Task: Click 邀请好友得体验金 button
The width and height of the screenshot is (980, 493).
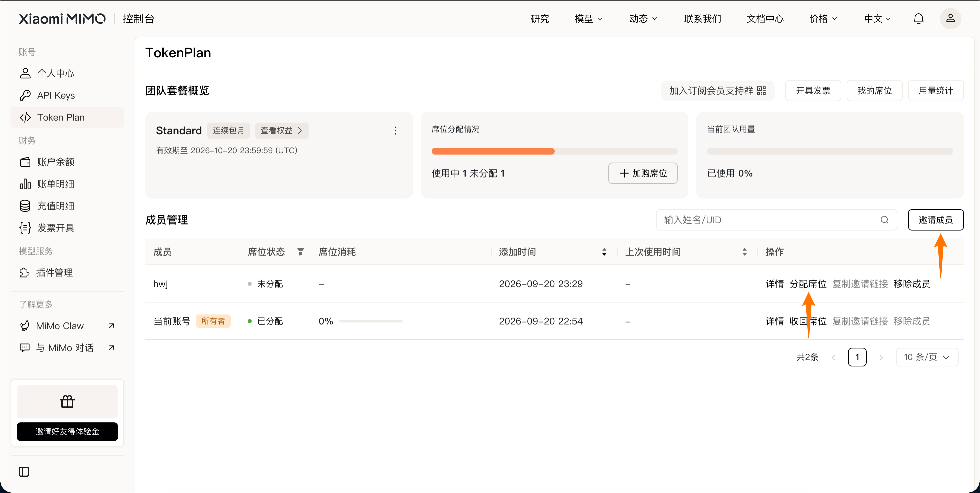Action: [x=67, y=431]
